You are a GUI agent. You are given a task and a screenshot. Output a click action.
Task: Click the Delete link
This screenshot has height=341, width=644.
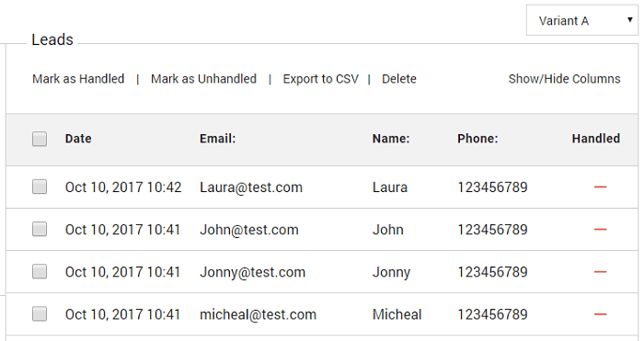(399, 79)
